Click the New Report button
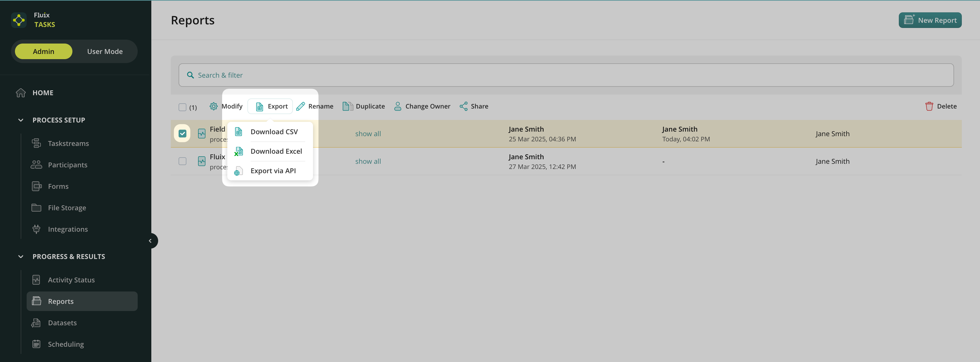The width and height of the screenshot is (980, 362). click(x=930, y=20)
